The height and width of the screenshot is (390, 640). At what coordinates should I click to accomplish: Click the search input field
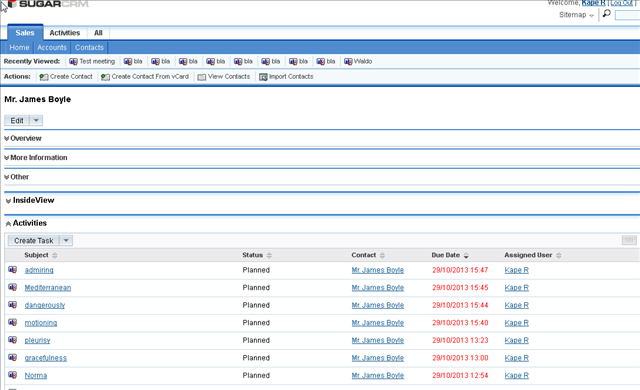point(627,15)
